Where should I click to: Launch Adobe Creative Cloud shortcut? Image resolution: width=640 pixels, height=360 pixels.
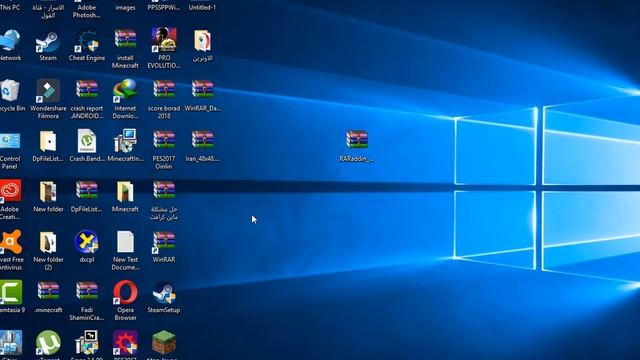(x=11, y=191)
